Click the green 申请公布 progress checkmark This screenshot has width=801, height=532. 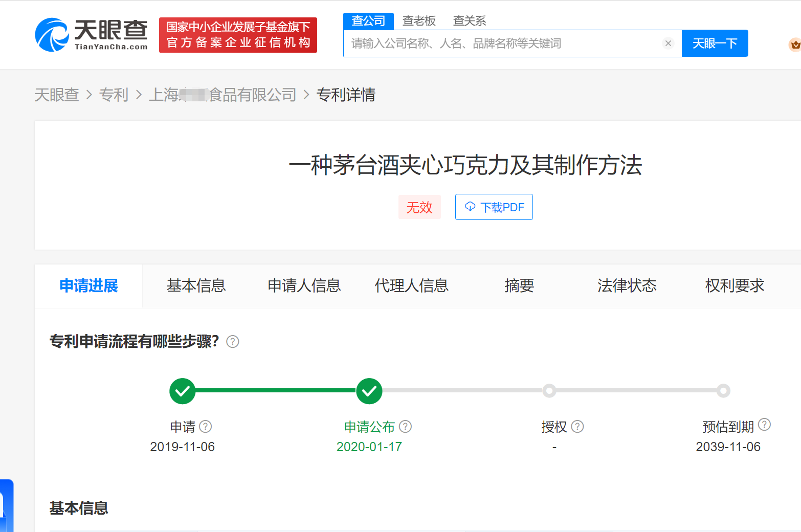(369, 391)
